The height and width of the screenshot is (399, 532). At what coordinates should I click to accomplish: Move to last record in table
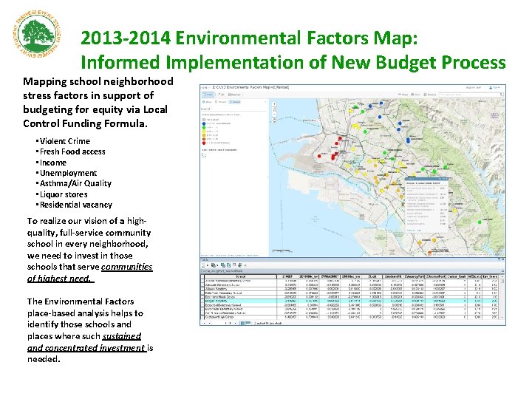point(236,324)
